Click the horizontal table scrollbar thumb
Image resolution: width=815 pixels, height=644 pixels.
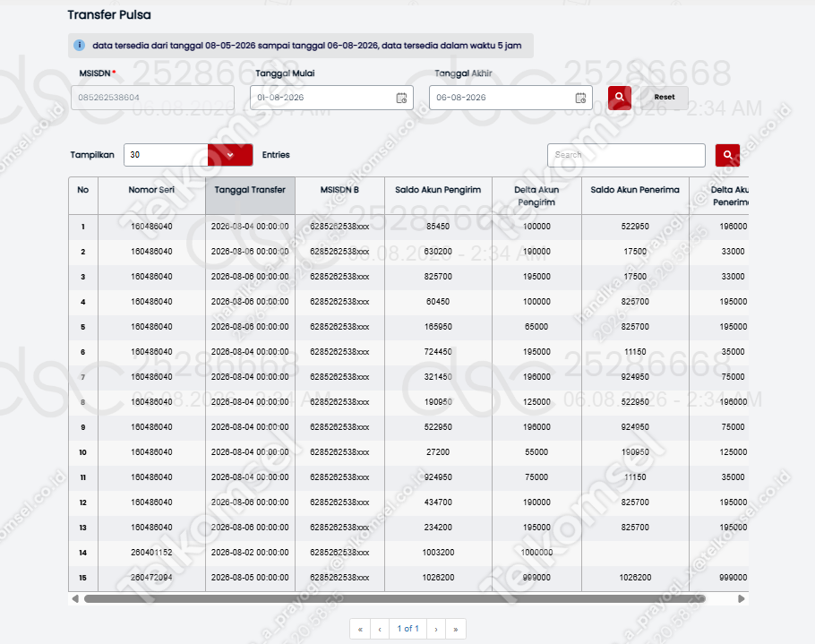pos(394,599)
